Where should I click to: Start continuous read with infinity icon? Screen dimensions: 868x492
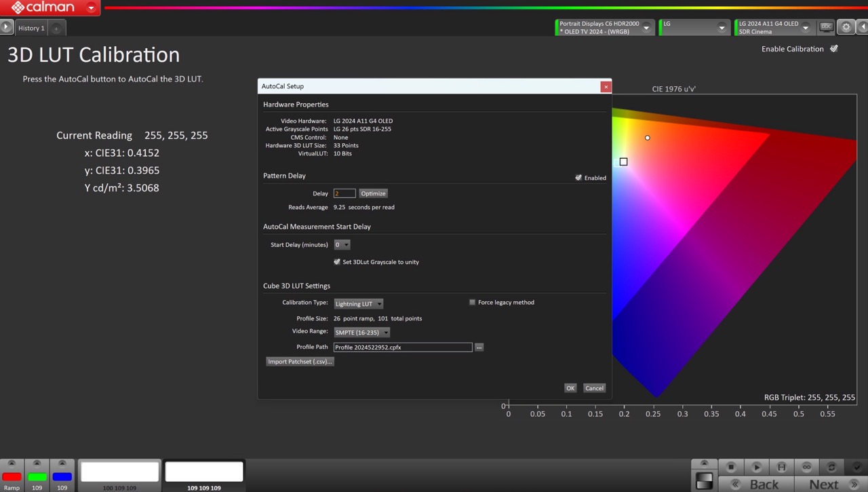pos(806,467)
